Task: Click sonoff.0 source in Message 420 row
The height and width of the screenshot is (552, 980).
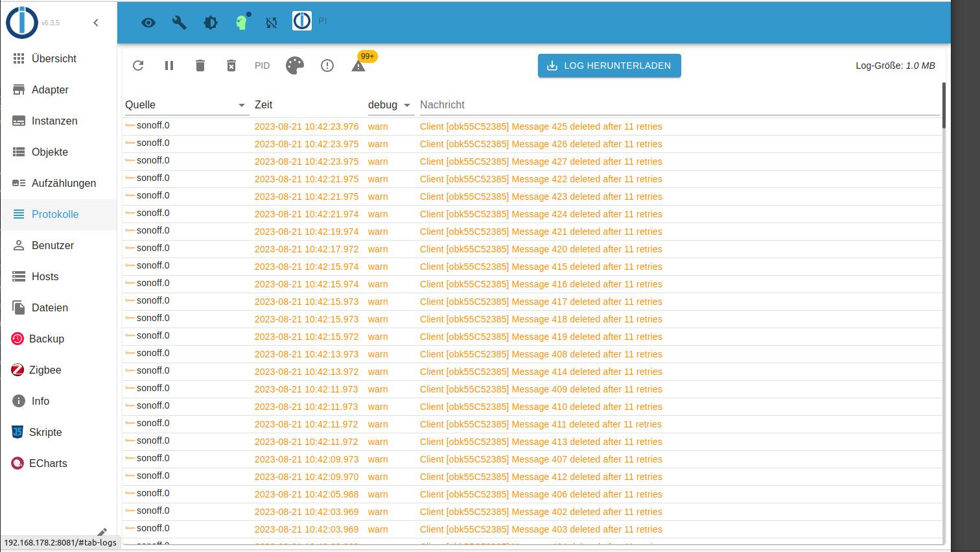Action: [153, 248]
